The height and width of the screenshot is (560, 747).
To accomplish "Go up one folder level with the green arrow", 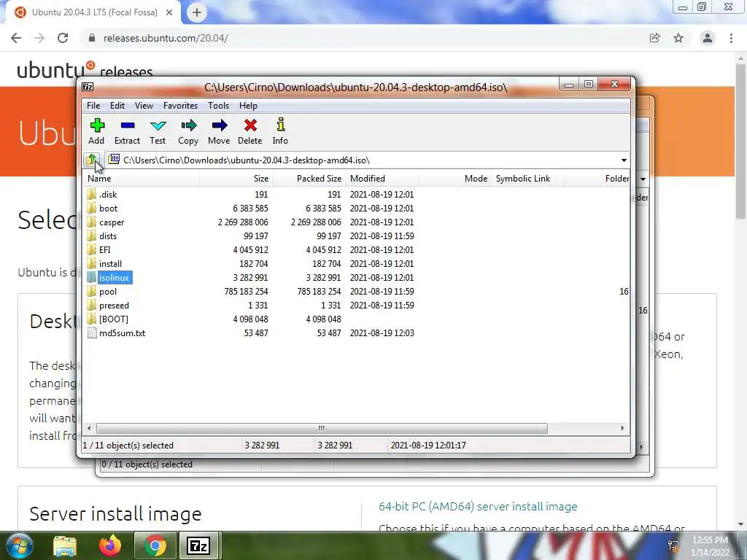I will point(91,160).
